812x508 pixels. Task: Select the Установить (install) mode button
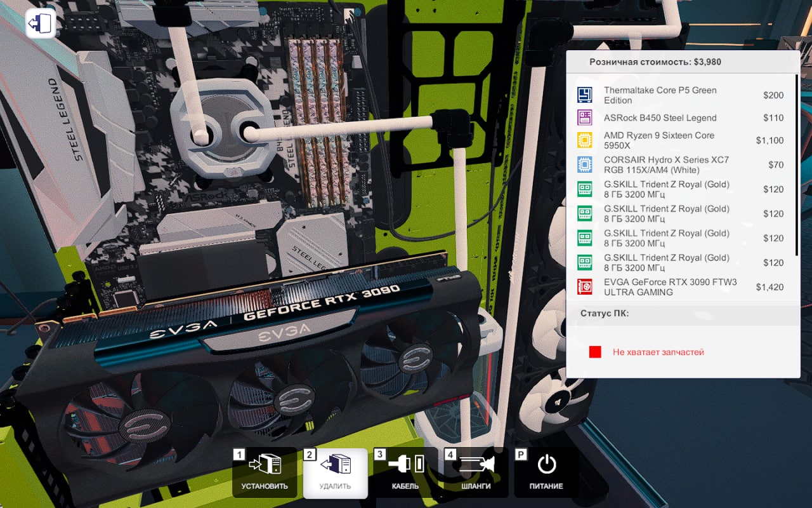pyautogui.click(x=265, y=472)
